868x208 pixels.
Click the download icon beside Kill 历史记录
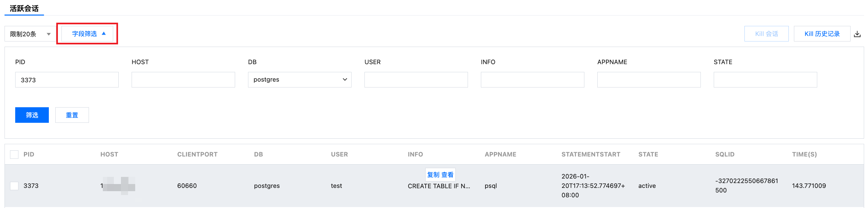pos(857,34)
